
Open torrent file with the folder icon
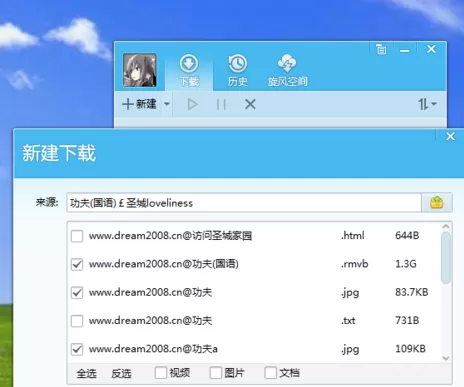click(x=437, y=202)
